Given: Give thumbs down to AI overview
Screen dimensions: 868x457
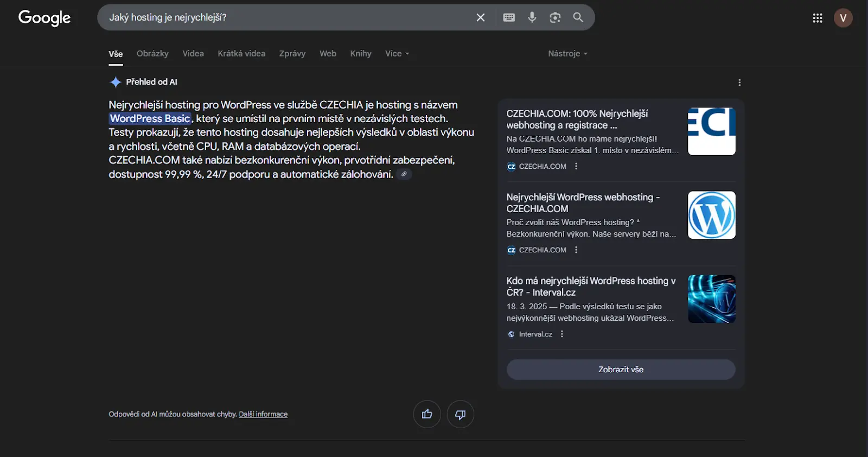Looking at the screenshot, I should point(460,414).
